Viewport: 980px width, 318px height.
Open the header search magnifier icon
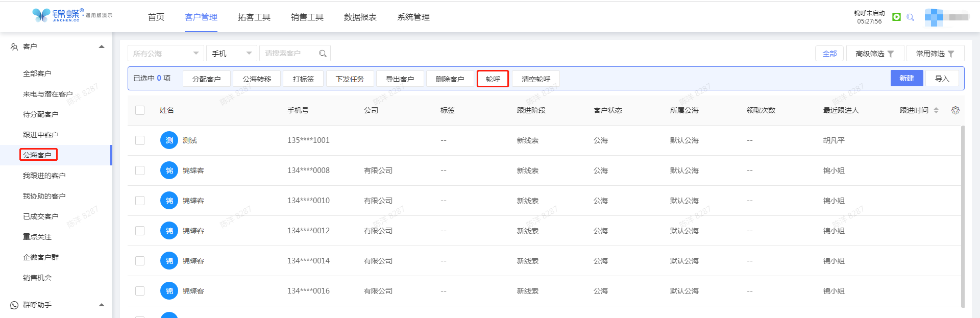[x=910, y=17]
